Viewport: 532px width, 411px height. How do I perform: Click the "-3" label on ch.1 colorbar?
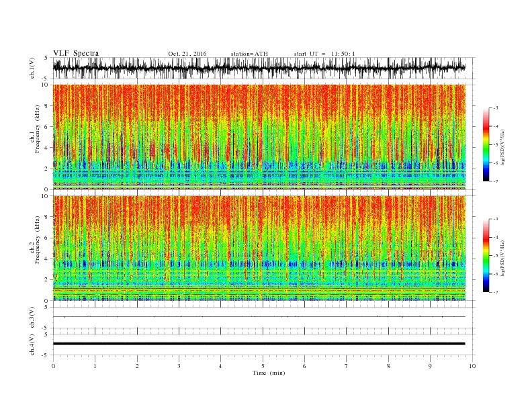496,108
